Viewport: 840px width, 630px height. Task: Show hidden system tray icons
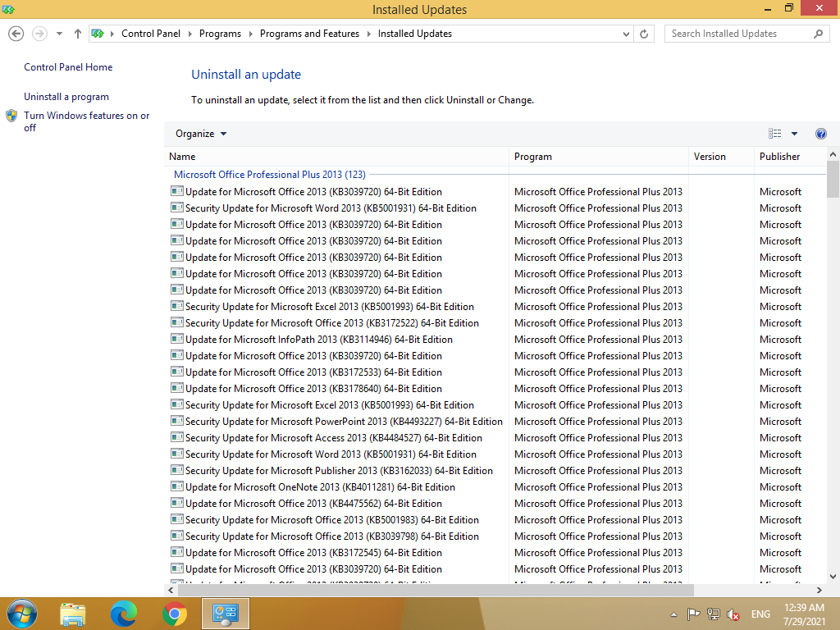click(x=674, y=614)
